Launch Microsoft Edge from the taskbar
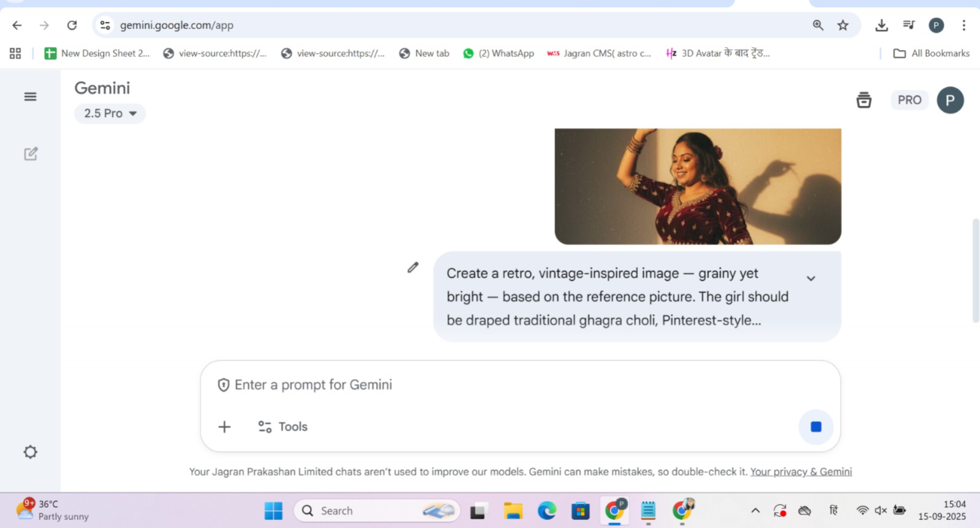The image size is (980, 528). 547,511
